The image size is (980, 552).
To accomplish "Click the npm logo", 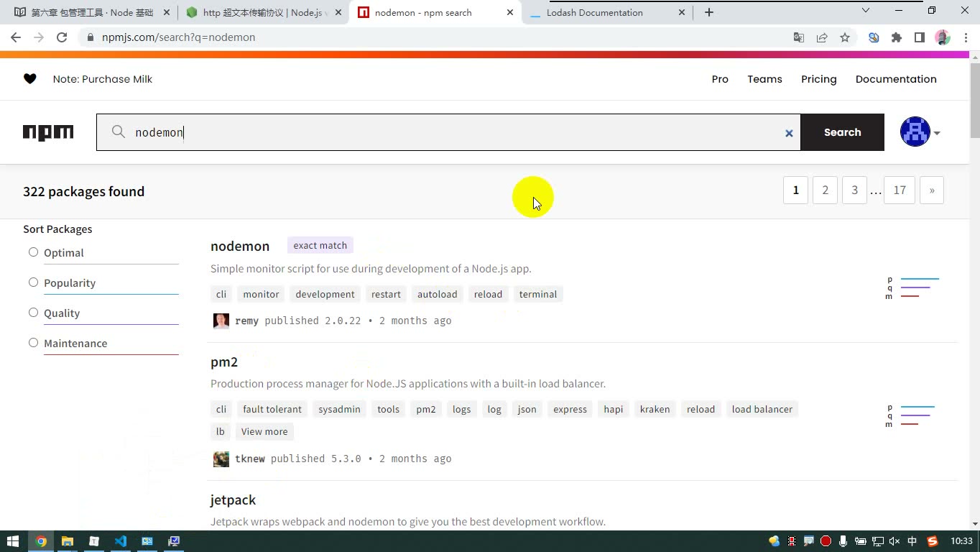I will pyautogui.click(x=48, y=132).
